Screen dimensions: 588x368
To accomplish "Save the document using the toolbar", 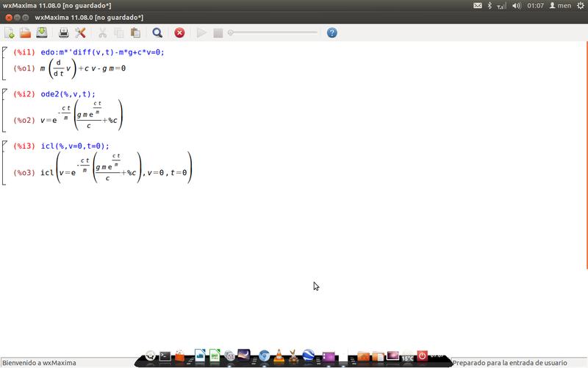I will [x=41, y=33].
